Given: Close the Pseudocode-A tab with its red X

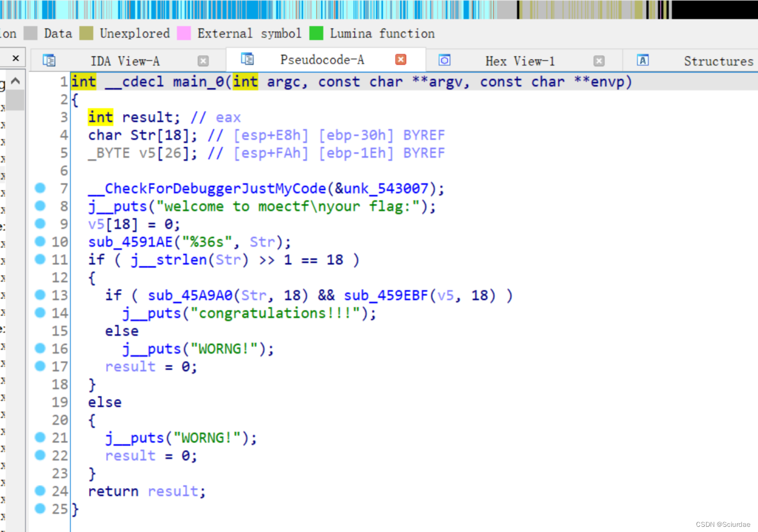Looking at the screenshot, I should tap(401, 59).
